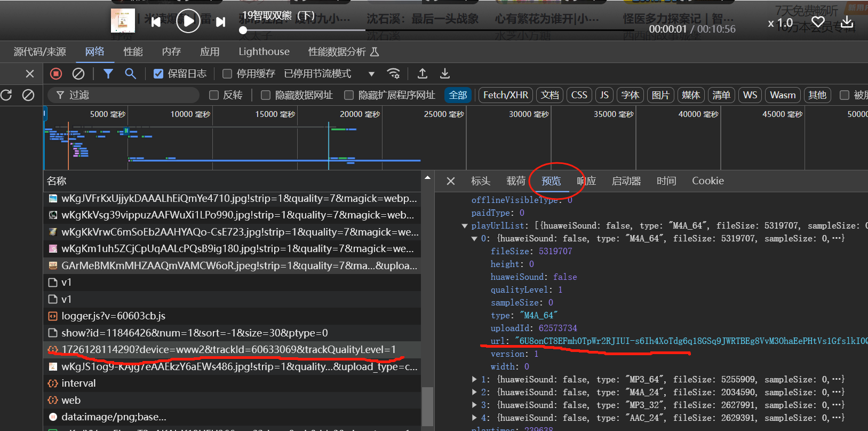This screenshot has width=868, height=431.
Task: Click the import HAR upload icon
Action: pyautogui.click(x=423, y=74)
